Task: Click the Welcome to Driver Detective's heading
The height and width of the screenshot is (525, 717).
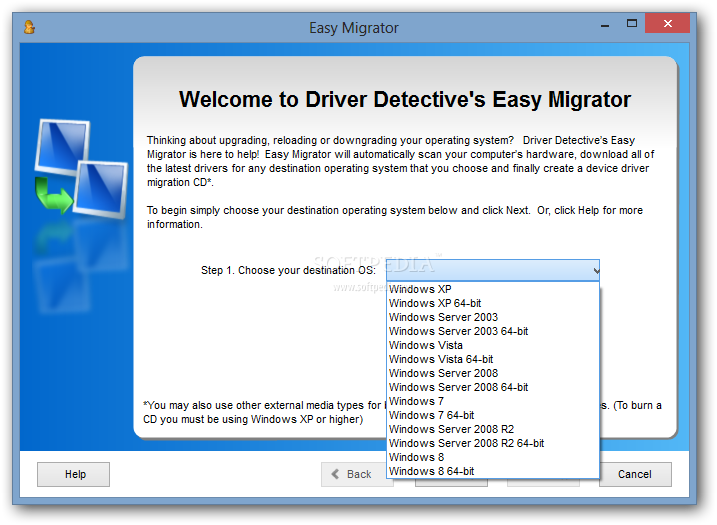Action: (x=405, y=99)
